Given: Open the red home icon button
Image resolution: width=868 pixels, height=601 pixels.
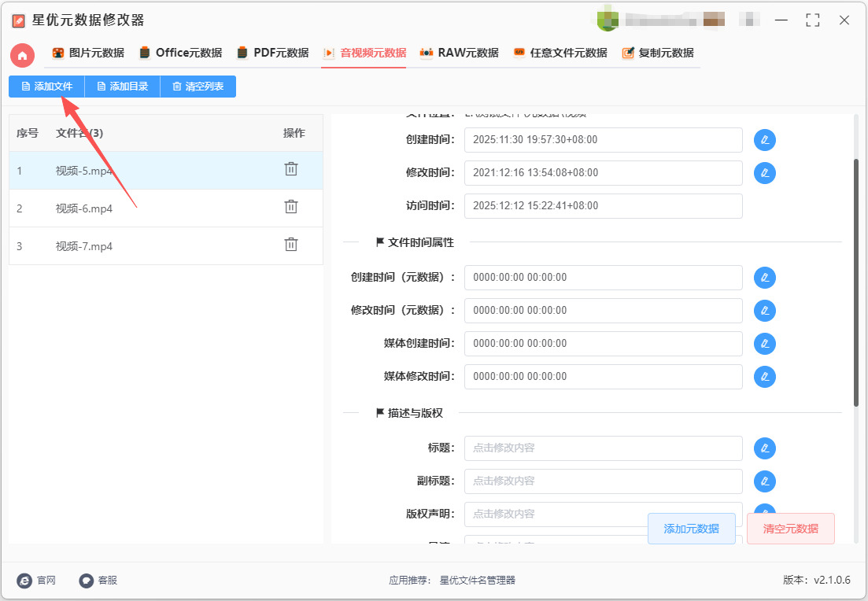Looking at the screenshot, I should pos(22,55).
